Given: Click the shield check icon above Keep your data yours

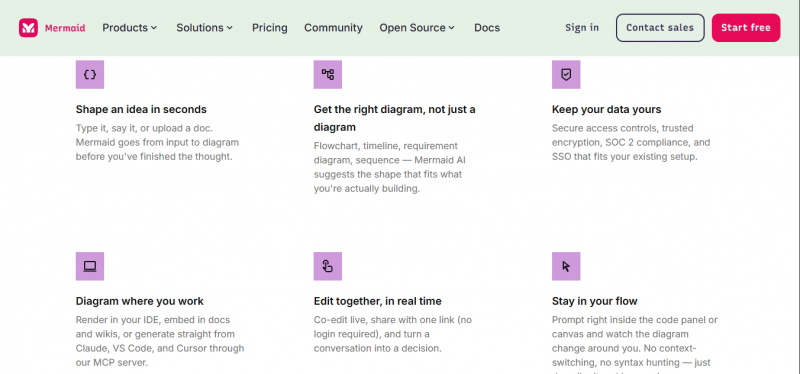Looking at the screenshot, I should tap(566, 74).
